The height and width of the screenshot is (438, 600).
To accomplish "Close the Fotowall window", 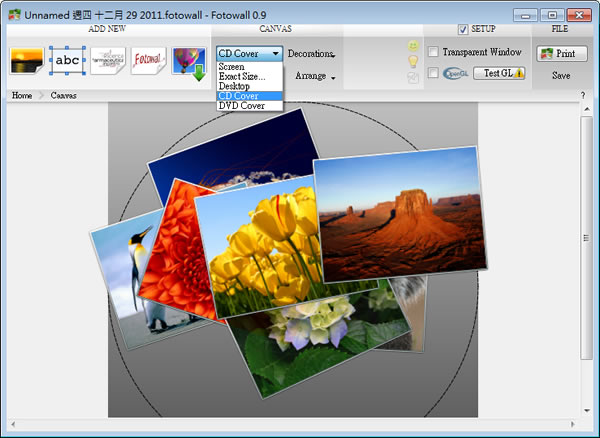I will pos(579,15).
